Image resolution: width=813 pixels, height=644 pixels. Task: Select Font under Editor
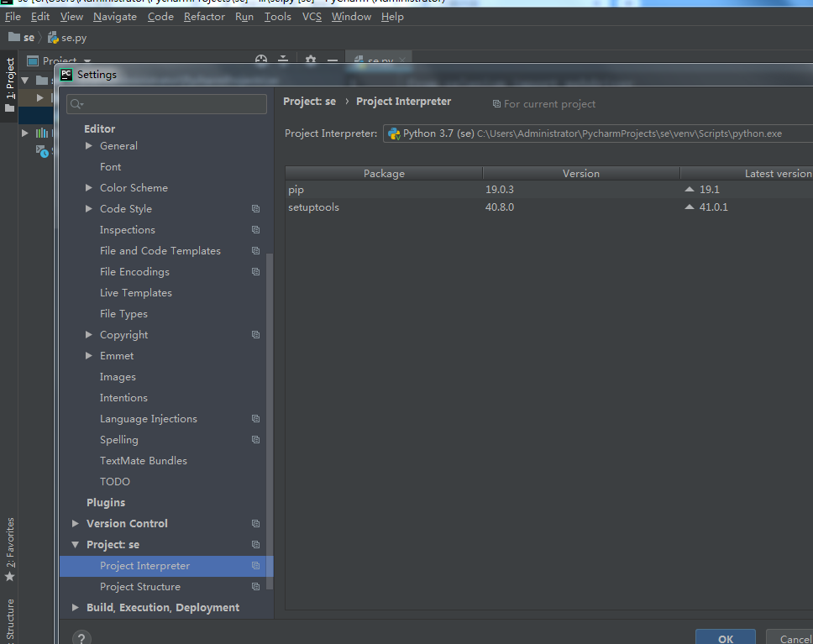(x=110, y=167)
